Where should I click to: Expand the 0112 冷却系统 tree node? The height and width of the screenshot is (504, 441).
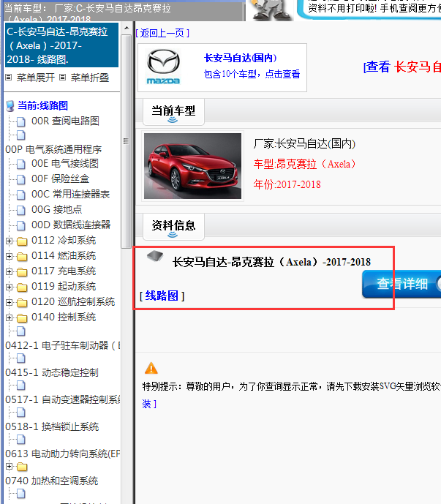[x=9, y=241]
